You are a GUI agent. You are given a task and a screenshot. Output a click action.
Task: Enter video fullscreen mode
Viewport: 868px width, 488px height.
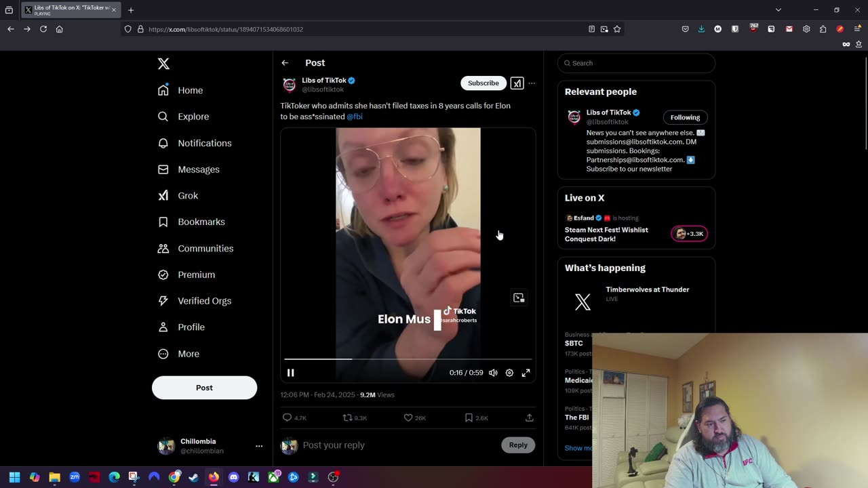[526, 373]
